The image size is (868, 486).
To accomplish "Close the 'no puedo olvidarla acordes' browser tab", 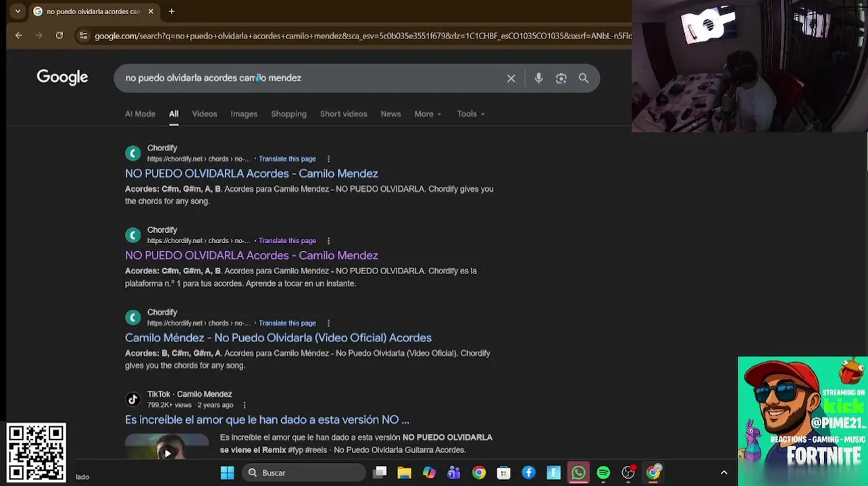I will click(x=151, y=11).
